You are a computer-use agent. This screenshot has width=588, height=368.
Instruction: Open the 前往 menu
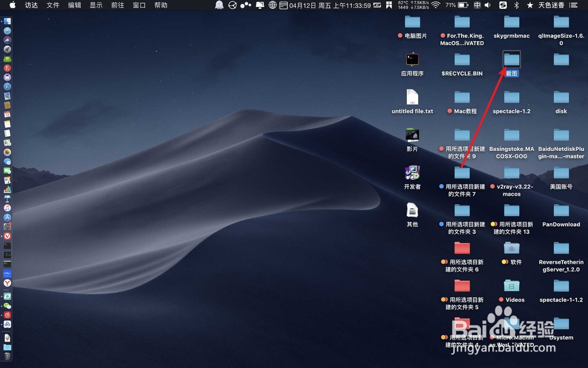coord(118,5)
